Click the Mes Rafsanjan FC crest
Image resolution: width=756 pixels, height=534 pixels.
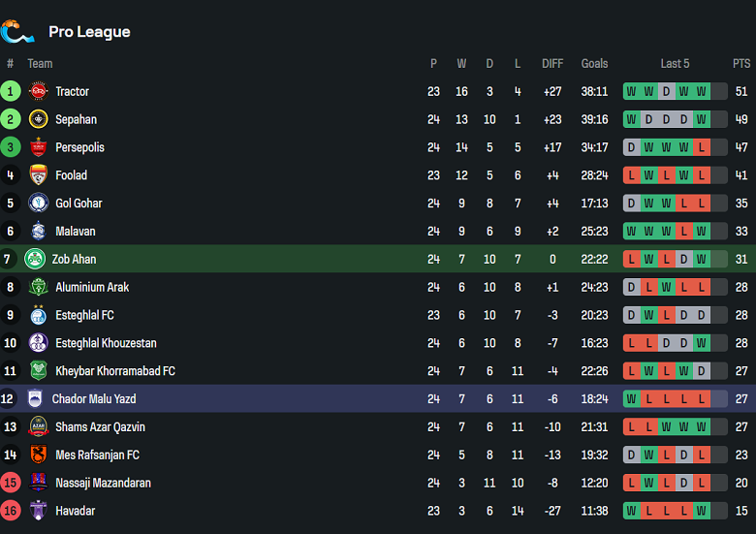[x=39, y=455]
